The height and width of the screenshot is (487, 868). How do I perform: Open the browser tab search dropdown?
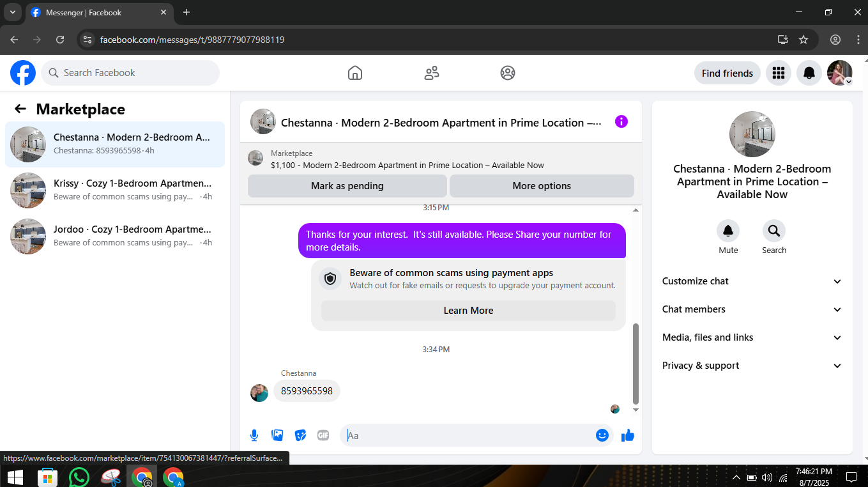[12, 12]
